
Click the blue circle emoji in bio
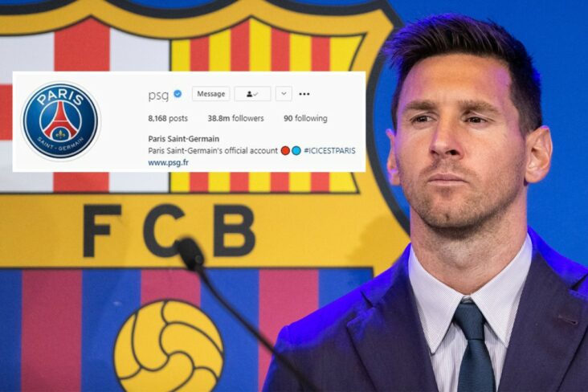(296, 151)
